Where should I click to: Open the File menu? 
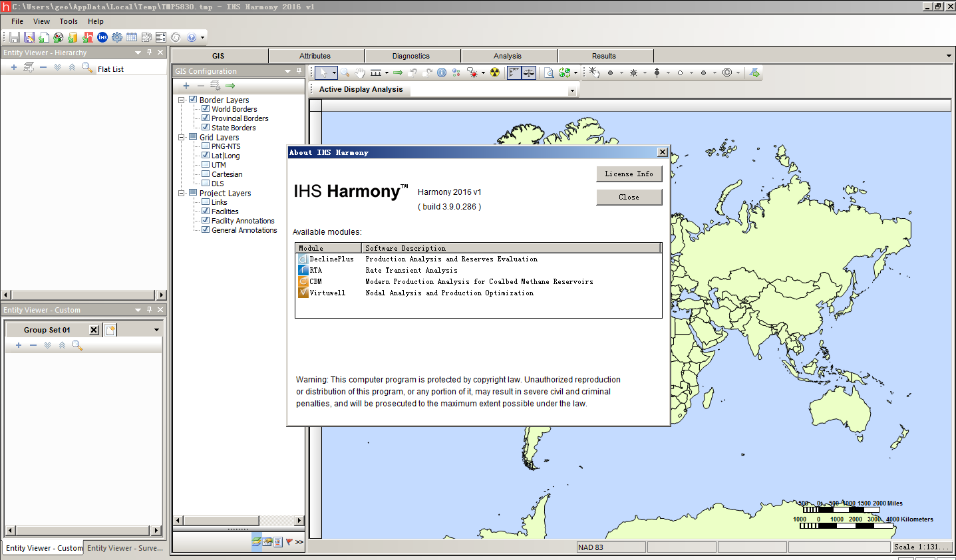coord(17,21)
